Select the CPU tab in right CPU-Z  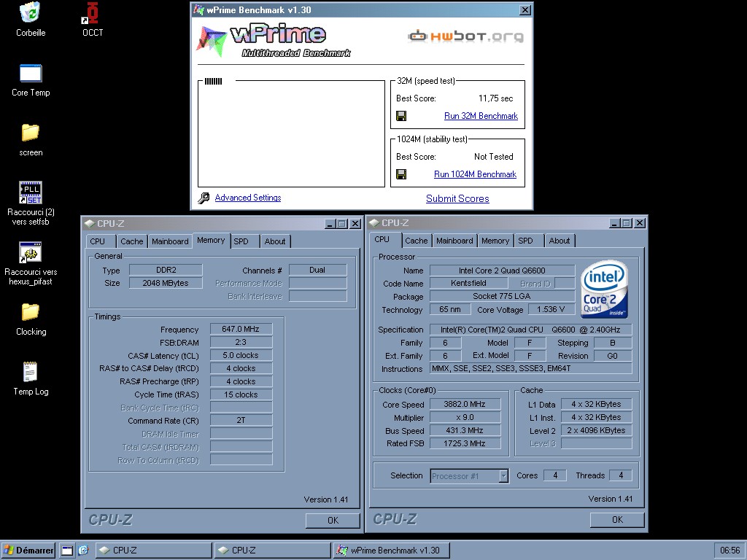pos(385,240)
